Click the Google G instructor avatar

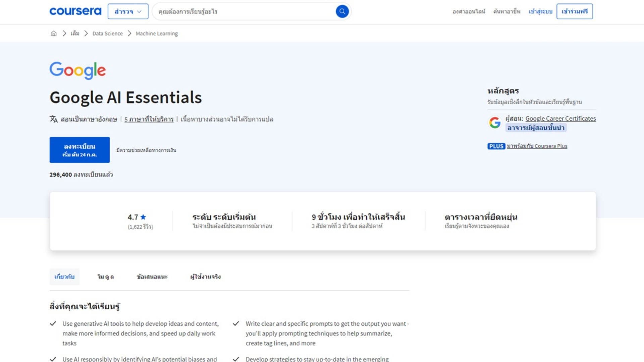[495, 123]
